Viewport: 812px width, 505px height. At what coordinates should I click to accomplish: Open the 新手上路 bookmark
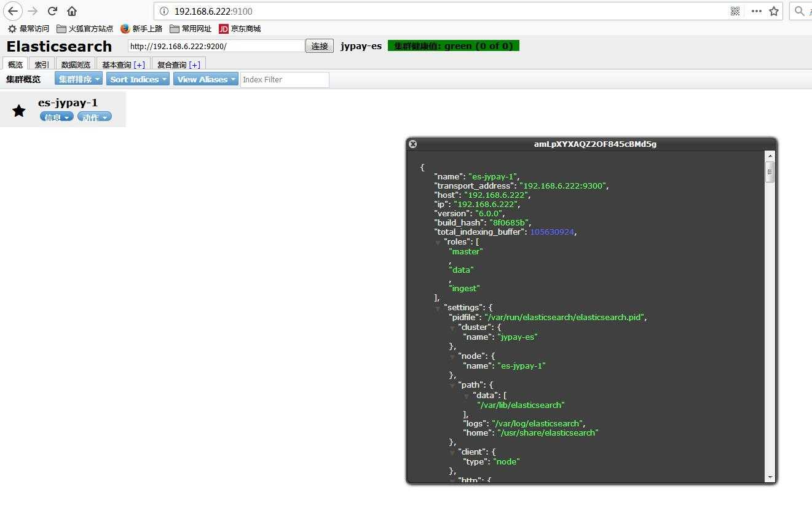[141, 29]
